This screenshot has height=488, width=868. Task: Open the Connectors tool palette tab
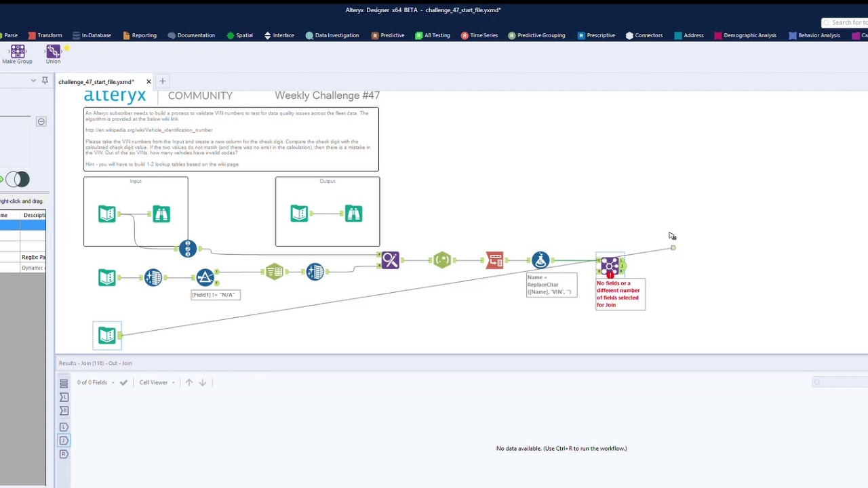[644, 35]
